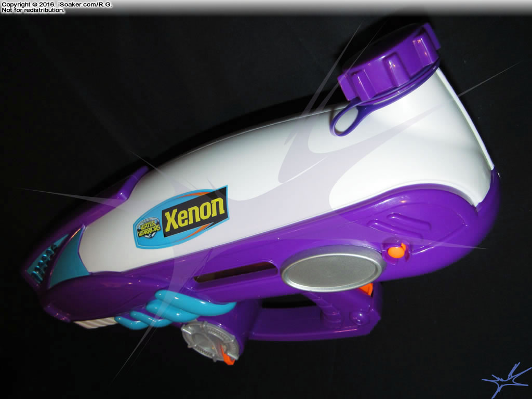Click the "Copyright © 2016. iSoaker.com/R.G." text
This screenshot has height=399, width=532.
(x=57, y=4)
